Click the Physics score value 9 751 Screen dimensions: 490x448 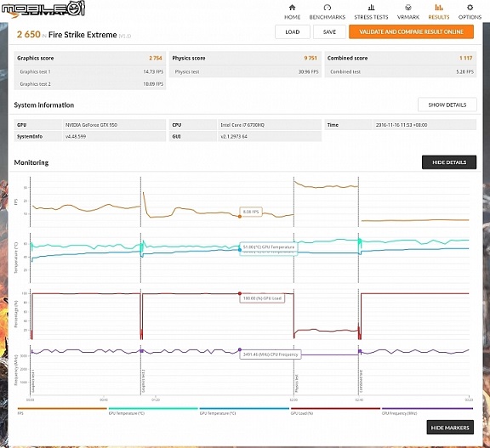(311, 58)
